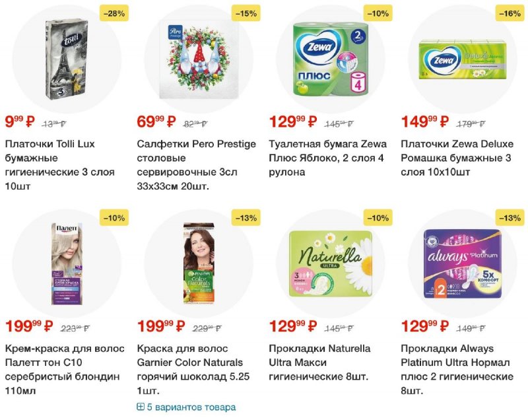Open Палетт hair dye product image
The width and height of the screenshot is (528, 420).
click(x=67, y=263)
